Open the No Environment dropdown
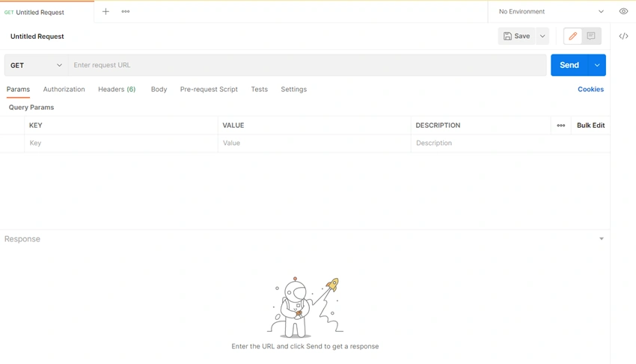 tap(551, 11)
